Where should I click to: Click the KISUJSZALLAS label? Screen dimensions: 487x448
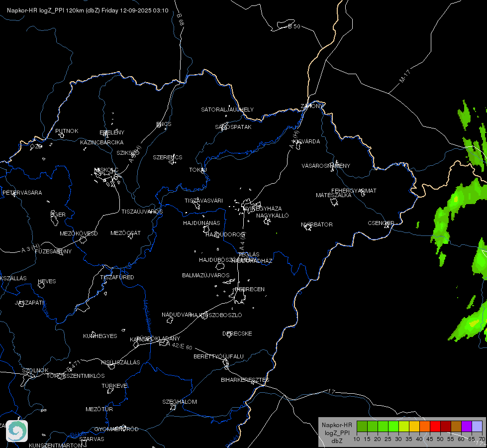click(120, 362)
